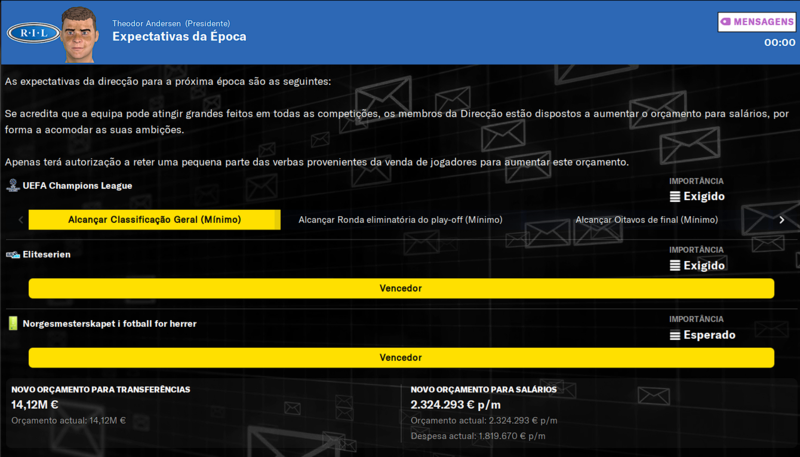Click Norgesmesterskapet Esperado importance icon
The image size is (800, 457).
[675, 335]
